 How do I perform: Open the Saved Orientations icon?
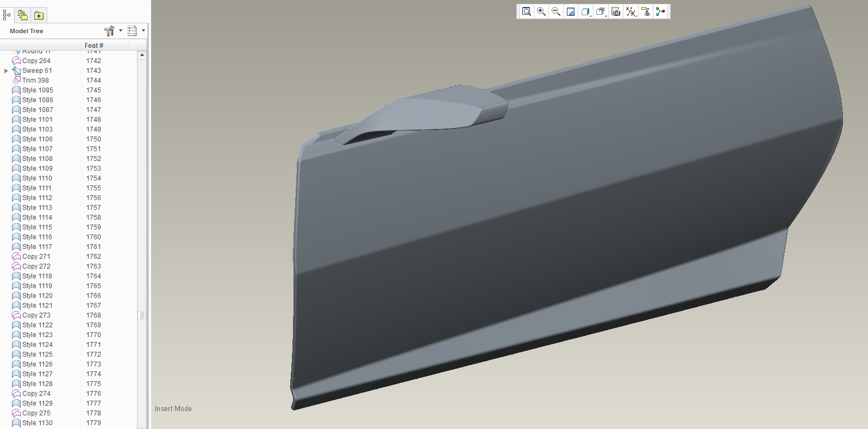tap(601, 11)
